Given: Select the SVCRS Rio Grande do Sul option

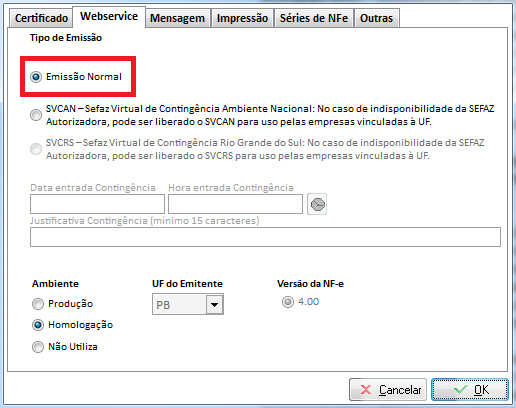Looking at the screenshot, I should pos(36,149).
